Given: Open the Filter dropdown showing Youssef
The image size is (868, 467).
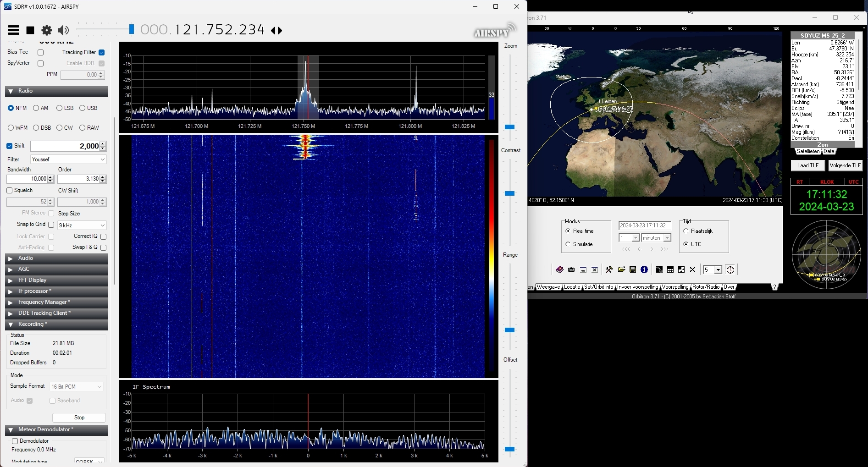Looking at the screenshot, I should pos(69,159).
